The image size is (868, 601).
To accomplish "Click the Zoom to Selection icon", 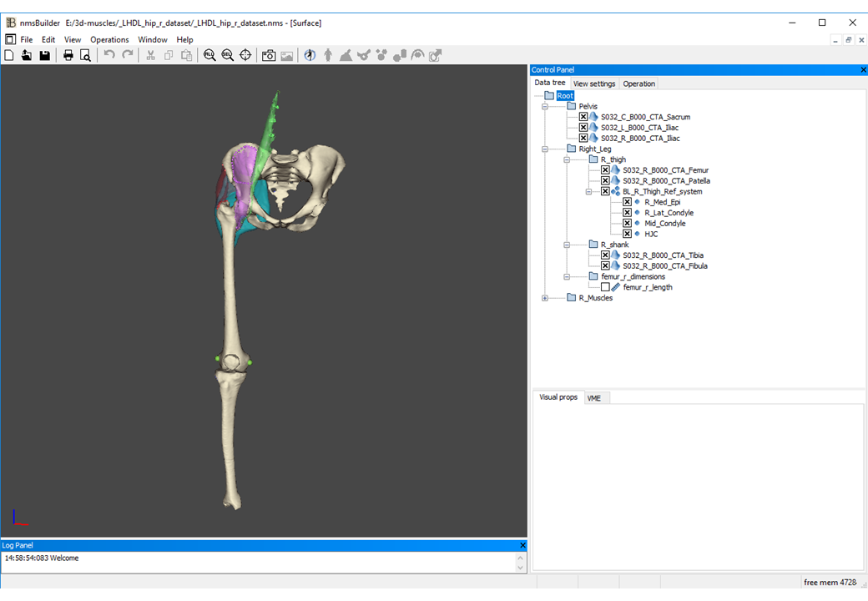I will point(228,56).
